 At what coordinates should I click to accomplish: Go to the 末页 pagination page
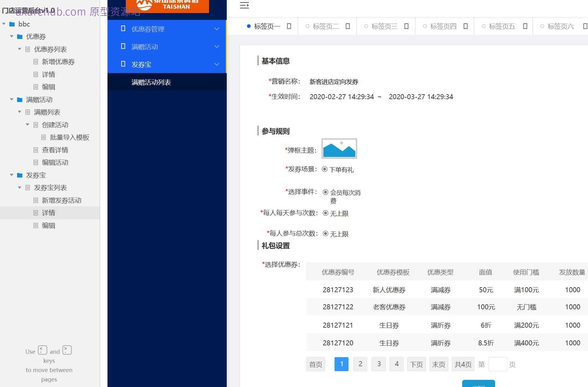pyautogui.click(x=439, y=364)
